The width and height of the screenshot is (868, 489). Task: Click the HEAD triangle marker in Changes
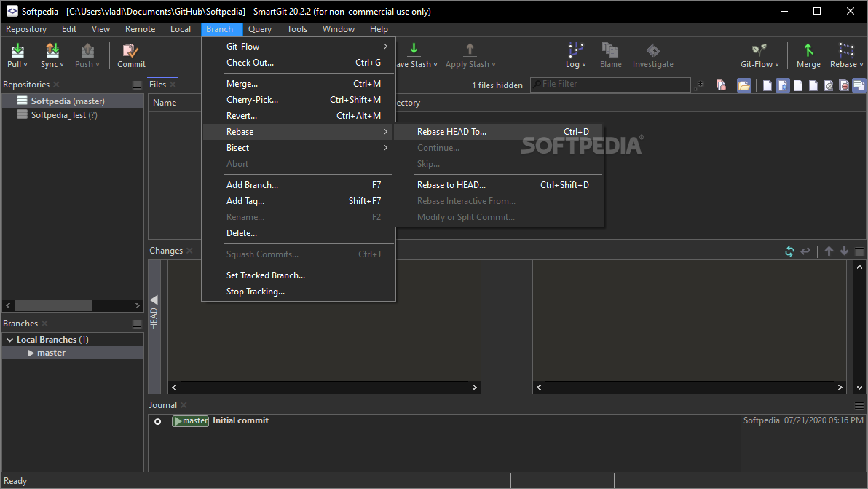(x=154, y=300)
